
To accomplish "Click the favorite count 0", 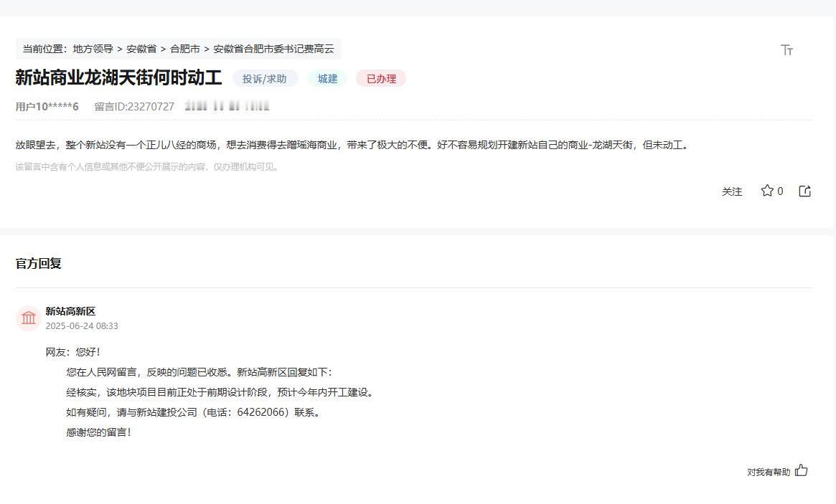I will click(x=780, y=191).
